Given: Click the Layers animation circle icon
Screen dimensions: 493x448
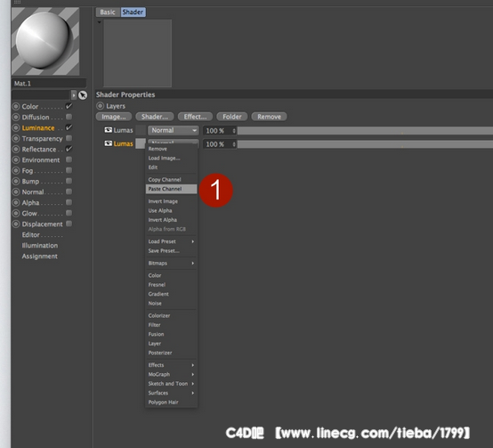Looking at the screenshot, I should coord(100,106).
